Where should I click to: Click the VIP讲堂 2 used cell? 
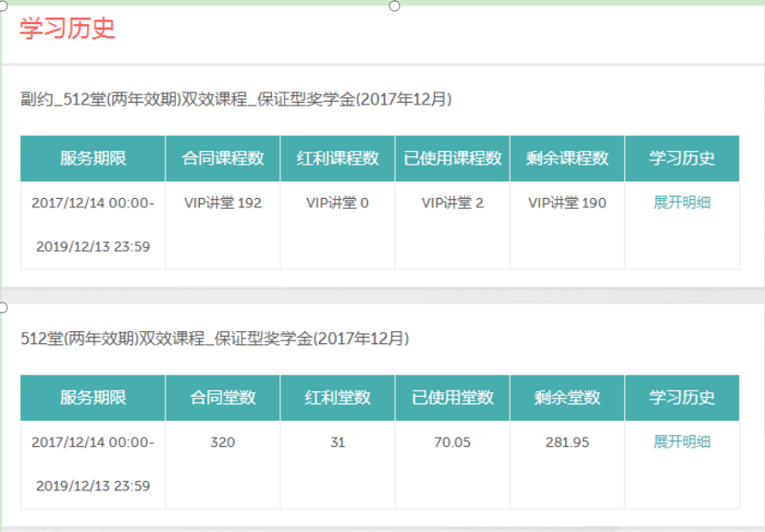[x=452, y=203]
